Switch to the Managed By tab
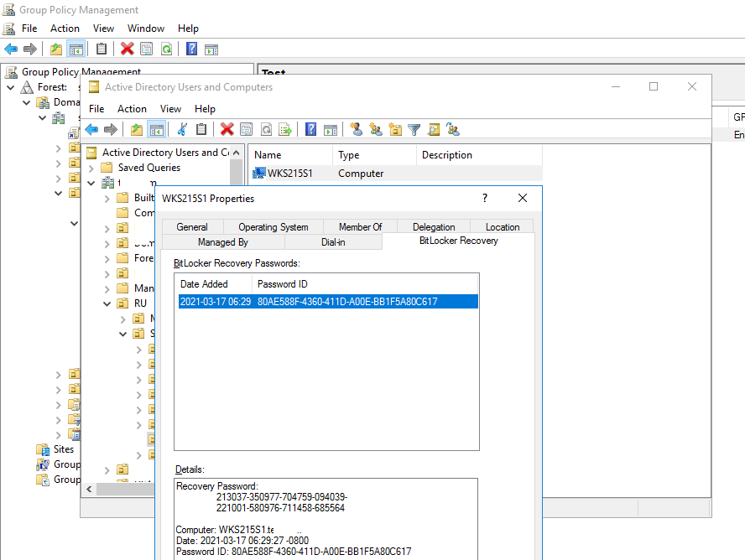 click(x=223, y=242)
